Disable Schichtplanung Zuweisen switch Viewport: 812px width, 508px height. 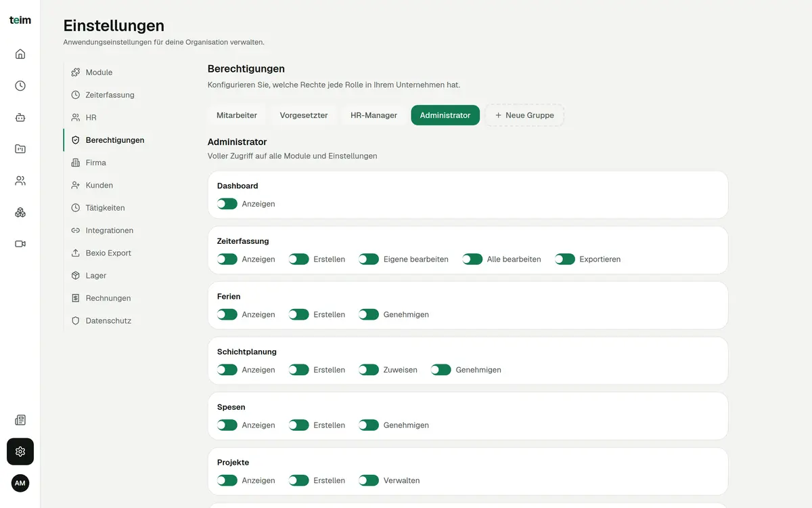click(369, 370)
